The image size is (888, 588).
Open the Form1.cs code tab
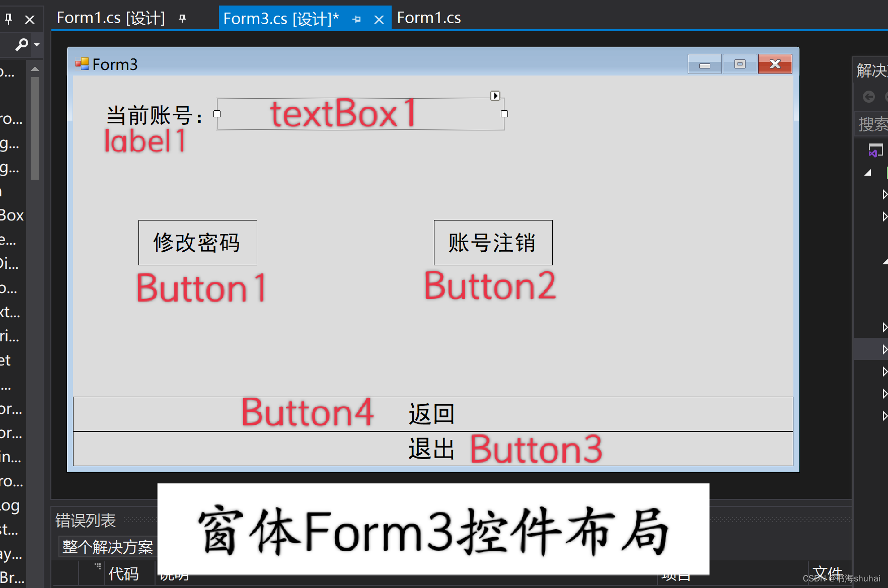(429, 18)
